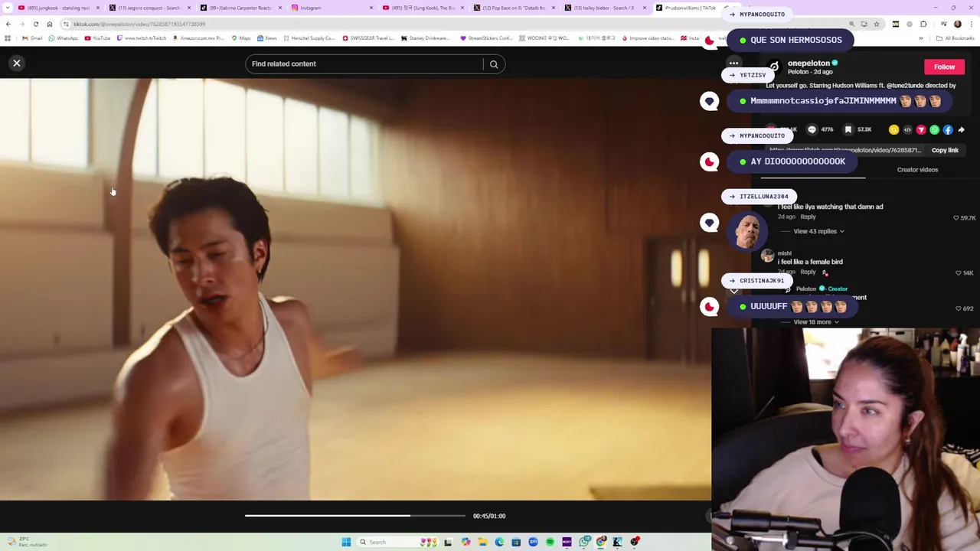Switch to the Instagram browser tab
This screenshot has width=980, height=551.
(332, 8)
